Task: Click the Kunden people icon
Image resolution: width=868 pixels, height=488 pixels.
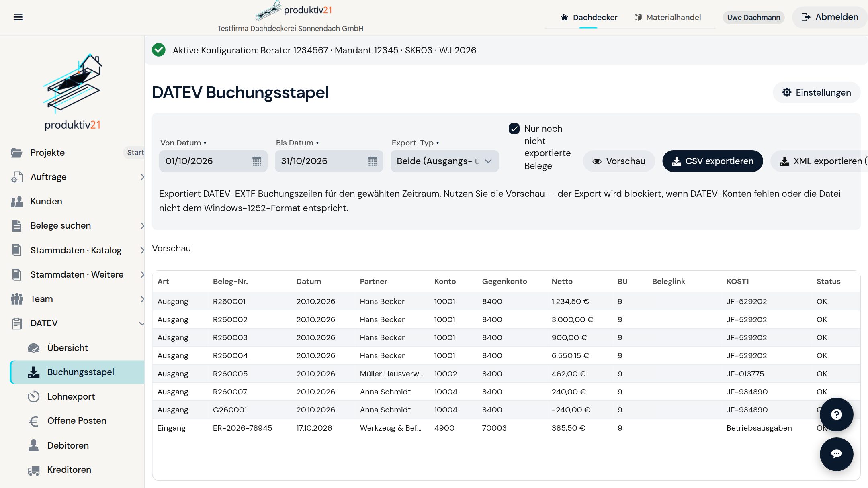Action: tap(16, 202)
